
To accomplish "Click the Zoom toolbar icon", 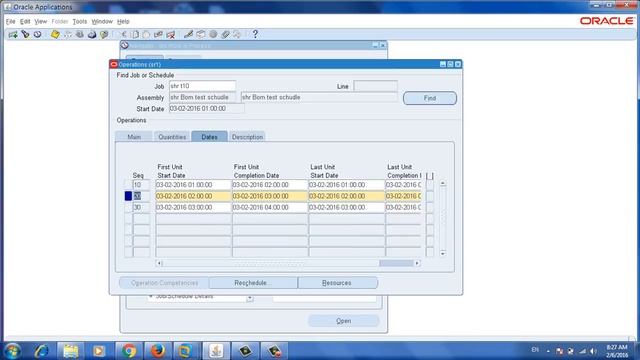I will (x=201, y=35).
